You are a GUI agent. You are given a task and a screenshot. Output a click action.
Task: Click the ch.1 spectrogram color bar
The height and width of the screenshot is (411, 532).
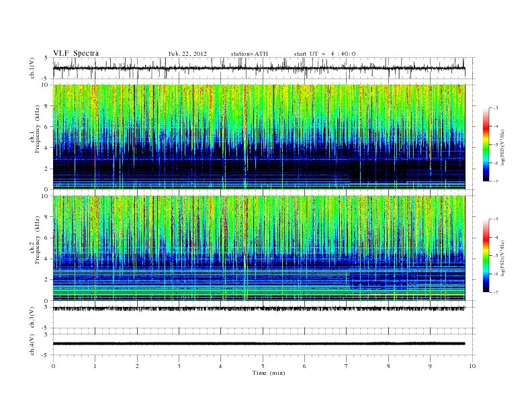click(x=486, y=144)
